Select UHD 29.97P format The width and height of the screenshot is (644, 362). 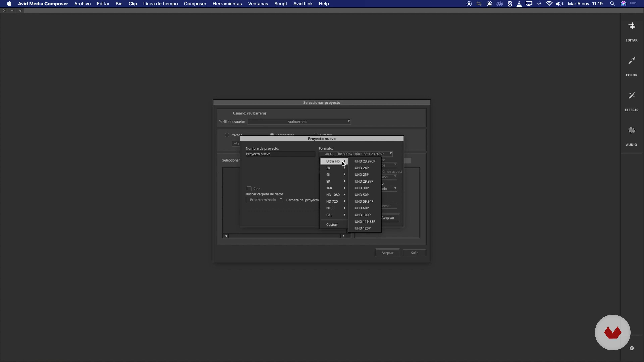365,181
